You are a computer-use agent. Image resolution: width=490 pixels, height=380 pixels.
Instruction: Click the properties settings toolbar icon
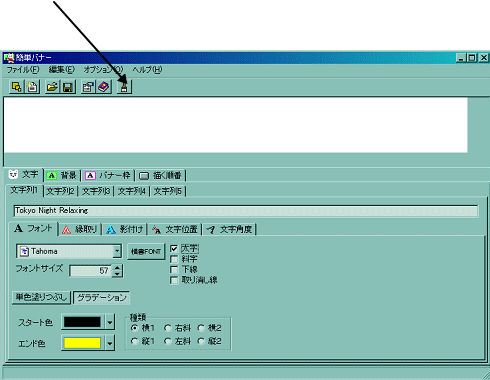[88, 87]
